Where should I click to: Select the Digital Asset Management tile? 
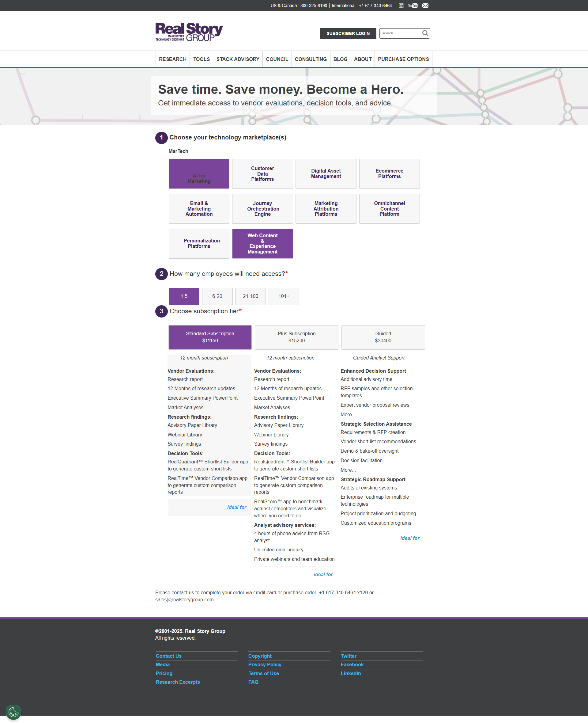(x=326, y=173)
